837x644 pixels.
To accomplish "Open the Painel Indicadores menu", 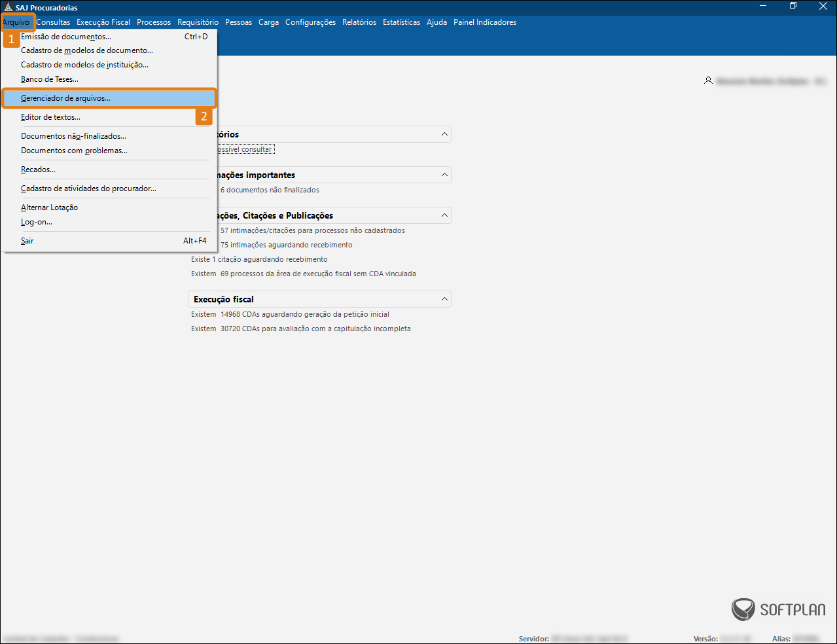I will tap(484, 22).
